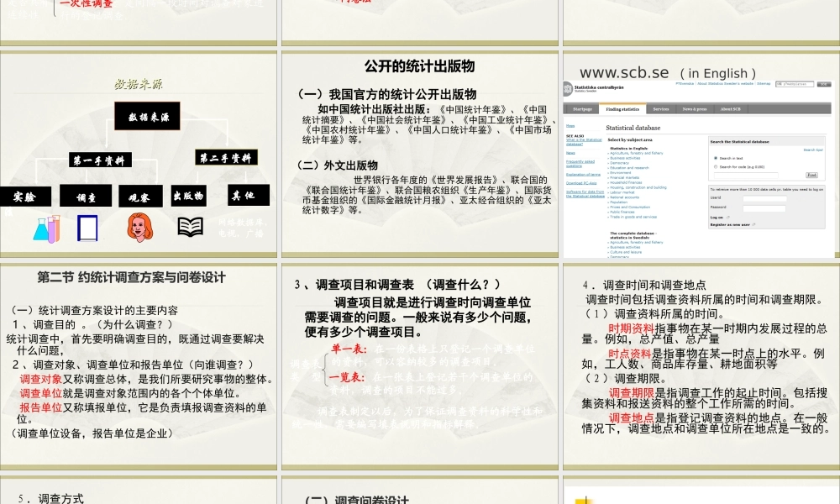
Task: Switch to the Services tab
Action: click(661, 109)
